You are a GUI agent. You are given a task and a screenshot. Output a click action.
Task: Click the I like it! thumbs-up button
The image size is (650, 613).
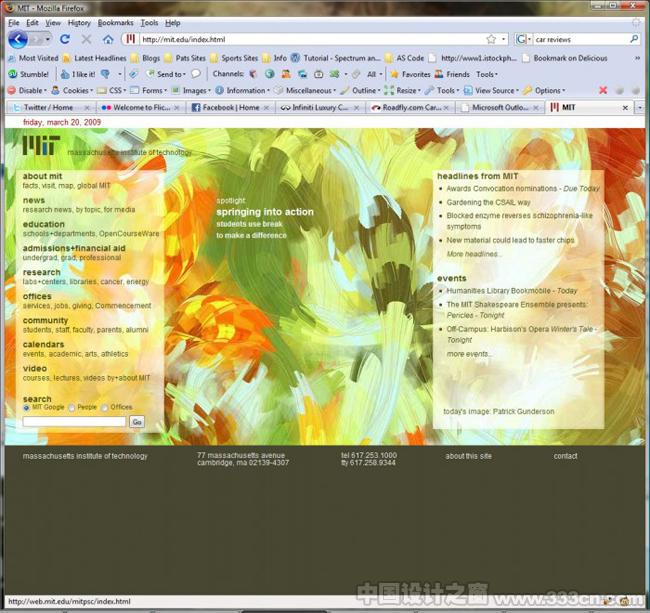[x=78, y=74]
